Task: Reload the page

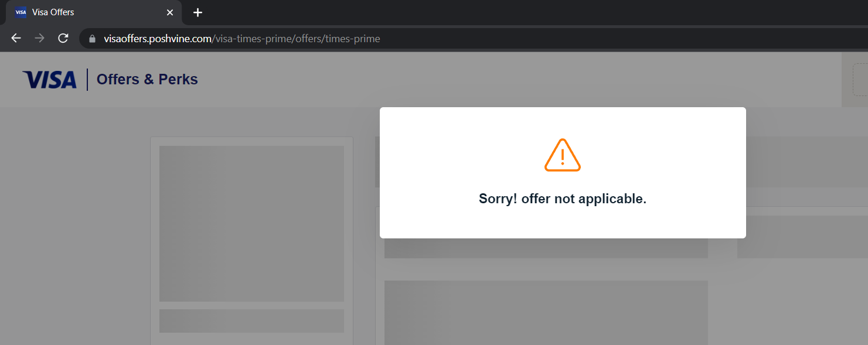Action: [x=63, y=39]
